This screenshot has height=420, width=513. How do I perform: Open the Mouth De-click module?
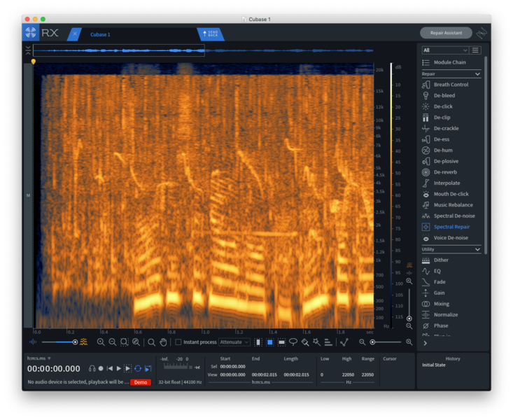coord(451,194)
